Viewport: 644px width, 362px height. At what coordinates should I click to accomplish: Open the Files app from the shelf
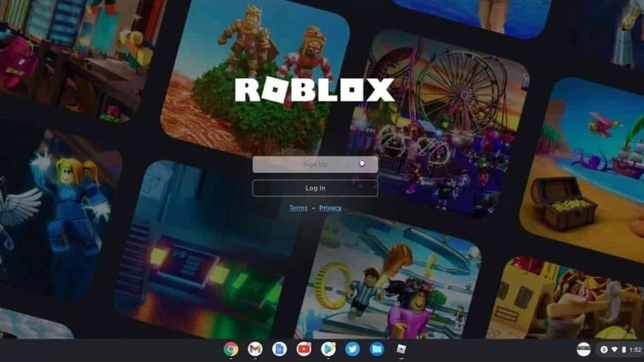377,349
